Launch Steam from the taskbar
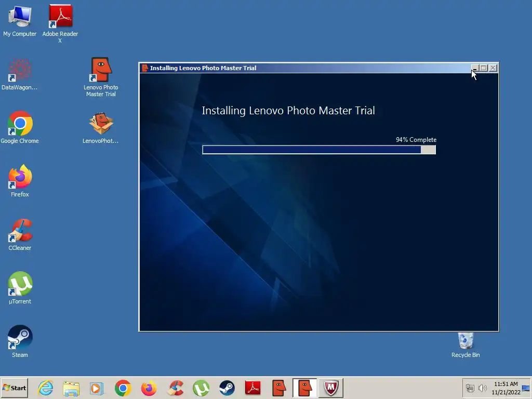Screen dimensions: 532x399 tap(227, 388)
